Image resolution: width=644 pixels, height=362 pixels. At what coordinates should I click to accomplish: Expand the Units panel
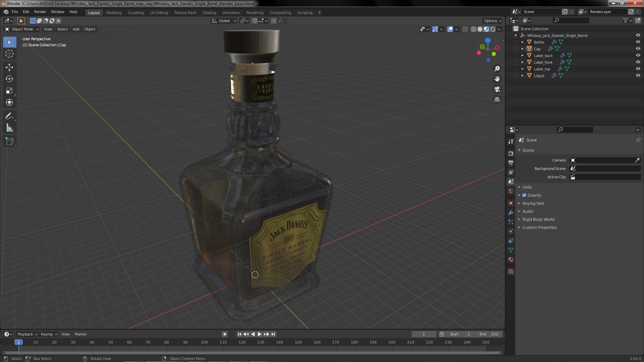pyautogui.click(x=527, y=187)
